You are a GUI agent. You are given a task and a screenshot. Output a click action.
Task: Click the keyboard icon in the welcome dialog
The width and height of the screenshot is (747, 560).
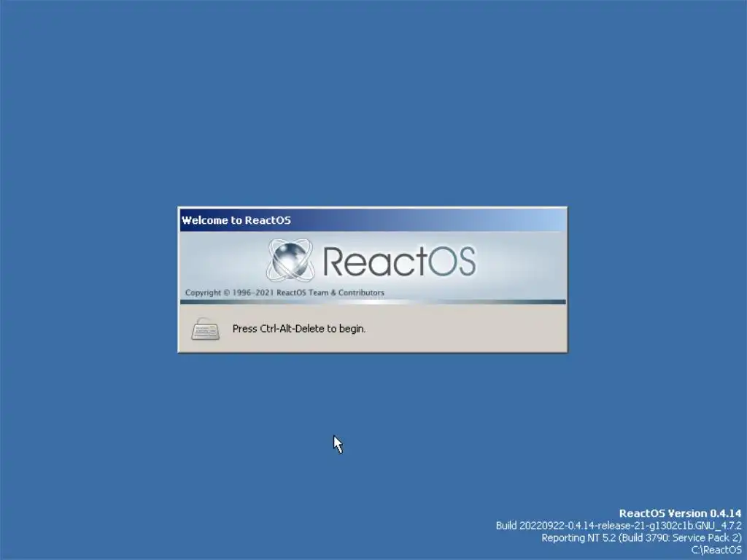[x=205, y=329]
